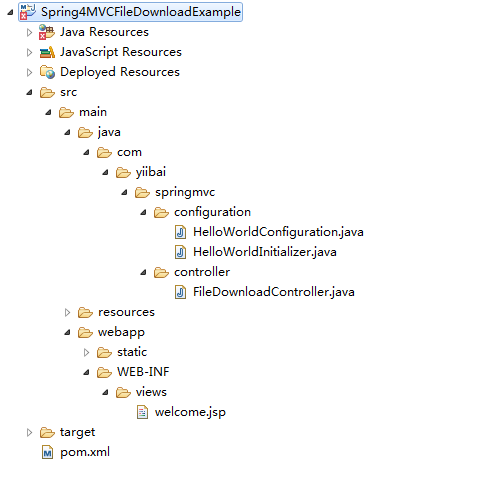Viewport: 489px width, 501px height.
Task: Select the WEB-INF folder label
Action: [x=143, y=372]
